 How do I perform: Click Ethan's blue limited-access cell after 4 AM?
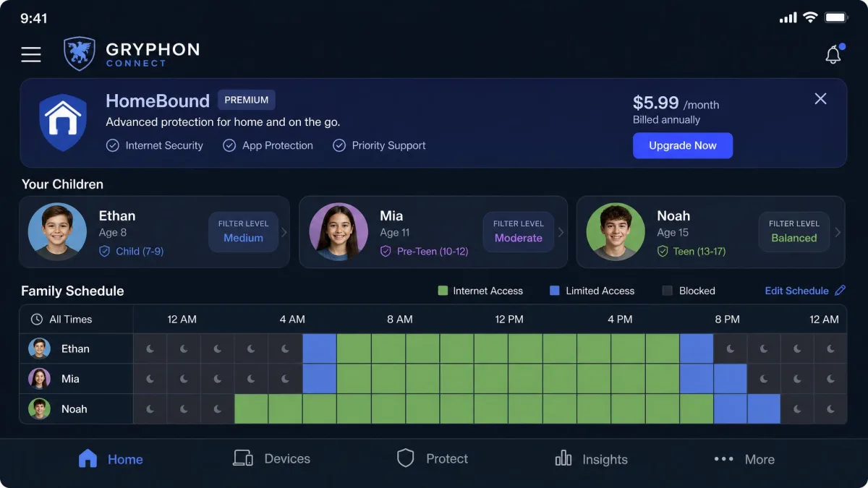(320, 348)
